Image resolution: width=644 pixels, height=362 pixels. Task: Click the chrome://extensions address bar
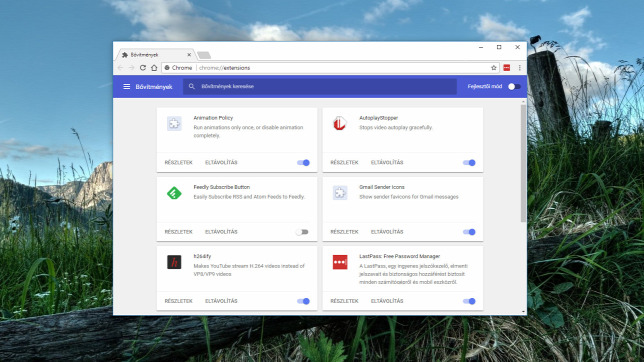(x=331, y=68)
